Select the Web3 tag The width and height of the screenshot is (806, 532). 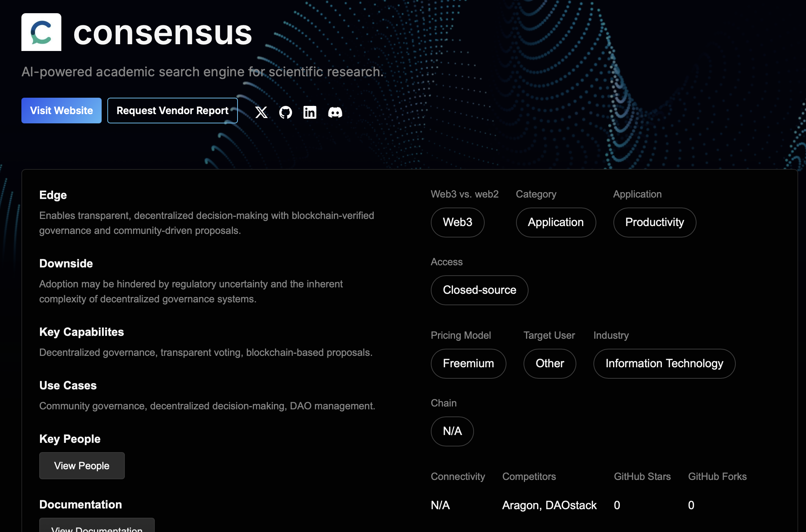[x=458, y=222]
